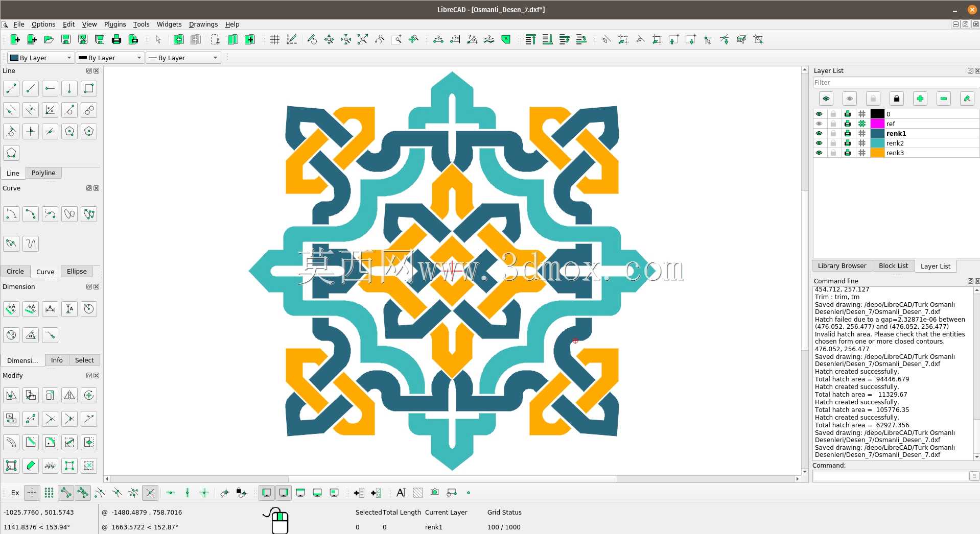Click the Explode text tool in Modify panel

coord(50,466)
